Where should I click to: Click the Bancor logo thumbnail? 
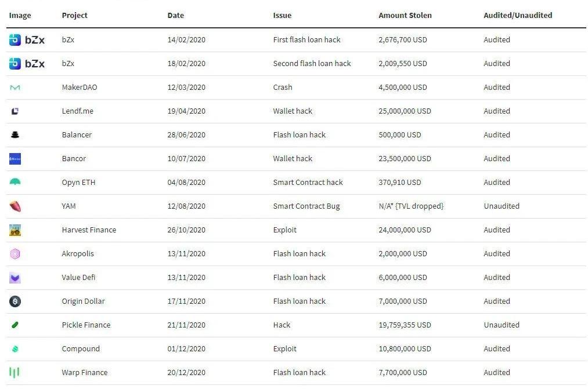[x=15, y=159]
